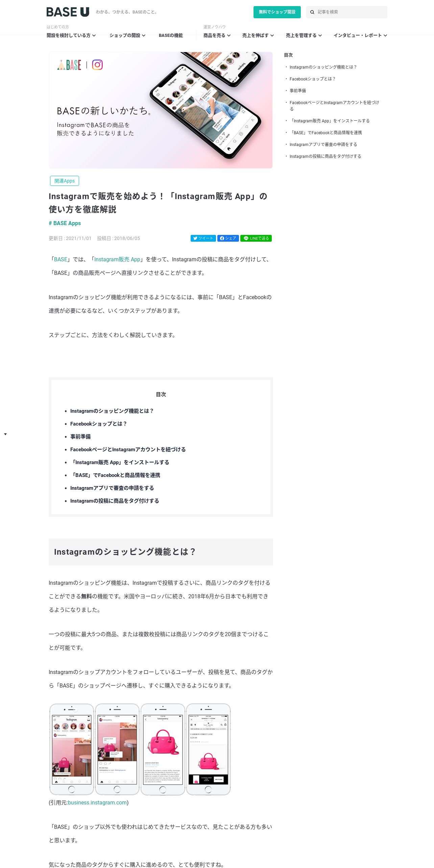Open the business.instagram.com source link

coord(97,802)
